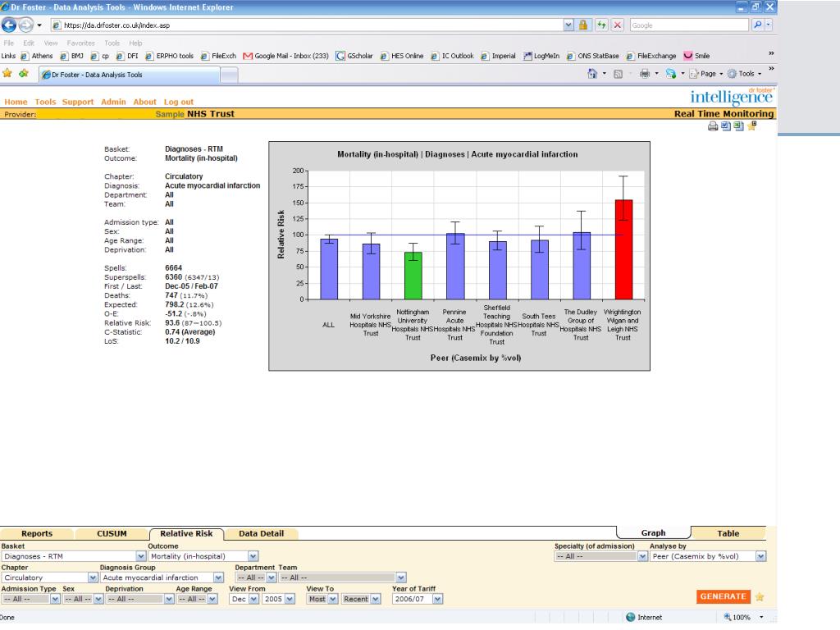Click the RSS feeds icon in command bar
Viewport: 840px width, 630px height.
(x=618, y=74)
